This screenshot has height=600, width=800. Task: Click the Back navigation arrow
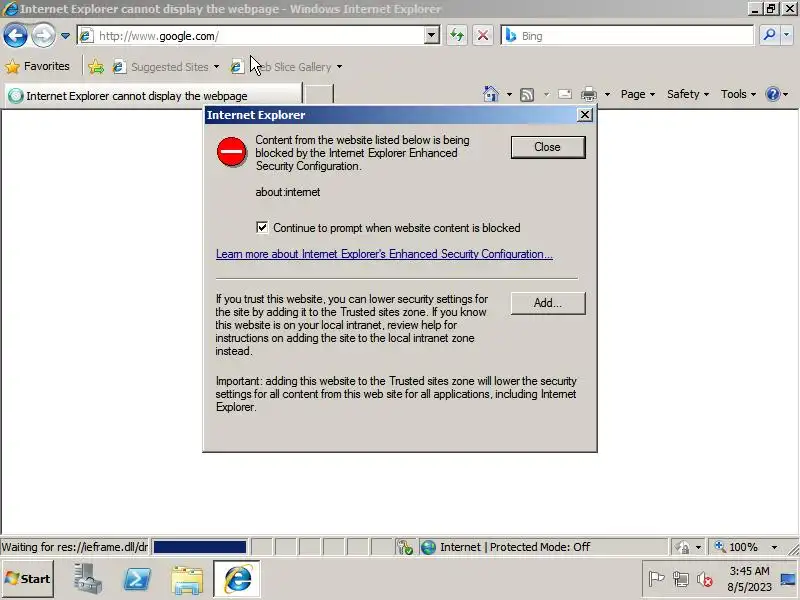tap(15, 36)
